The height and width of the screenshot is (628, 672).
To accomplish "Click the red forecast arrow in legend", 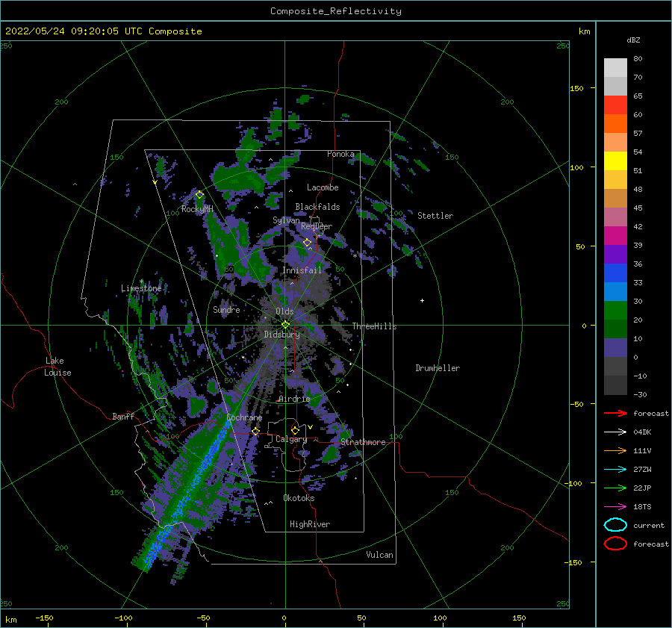I will tap(615, 413).
